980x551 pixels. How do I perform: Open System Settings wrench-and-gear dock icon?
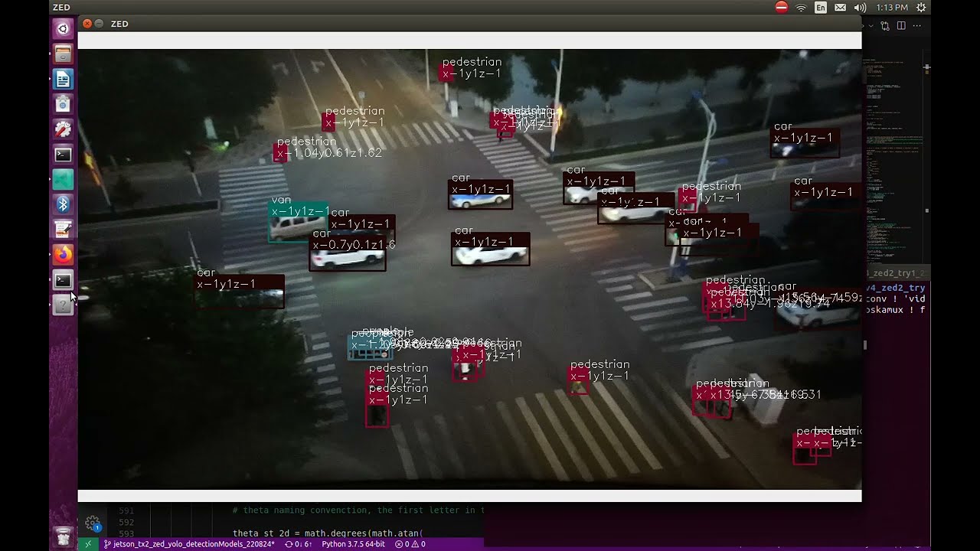[63, 129]
